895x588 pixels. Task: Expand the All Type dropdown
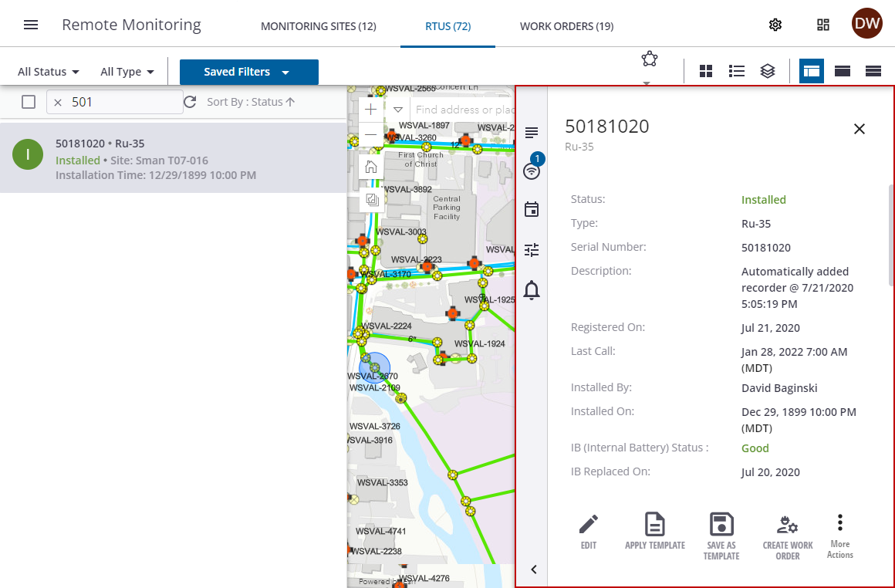127,72
